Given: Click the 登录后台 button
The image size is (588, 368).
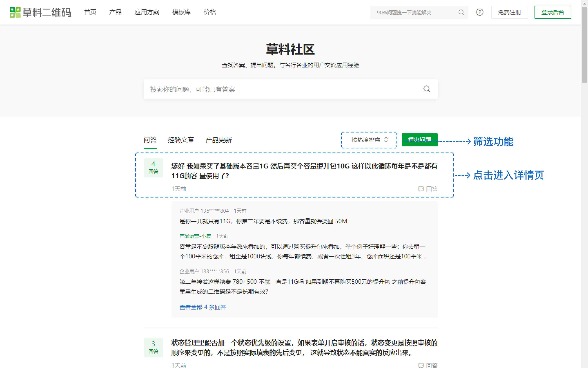Looking at the screenshot, I should point(552,12).
